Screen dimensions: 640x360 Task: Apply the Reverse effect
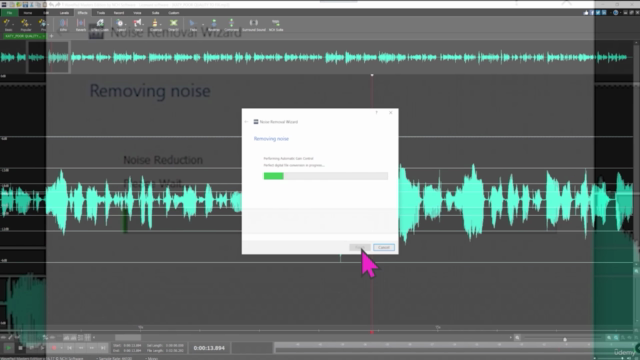point(214,24)
